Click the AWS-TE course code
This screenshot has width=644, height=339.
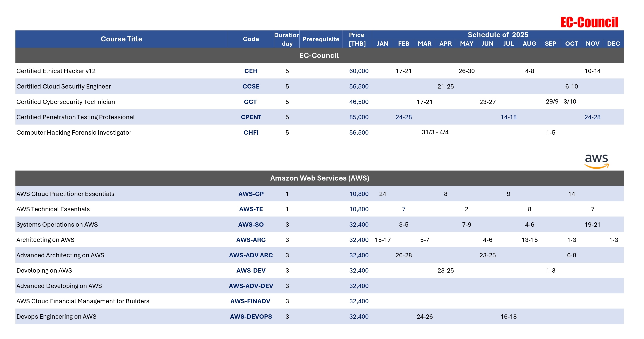[x=251, y=209]
